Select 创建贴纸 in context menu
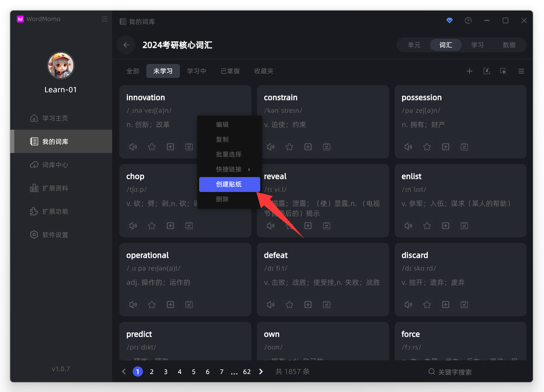 pyautogui.click(x=229, y=184)
